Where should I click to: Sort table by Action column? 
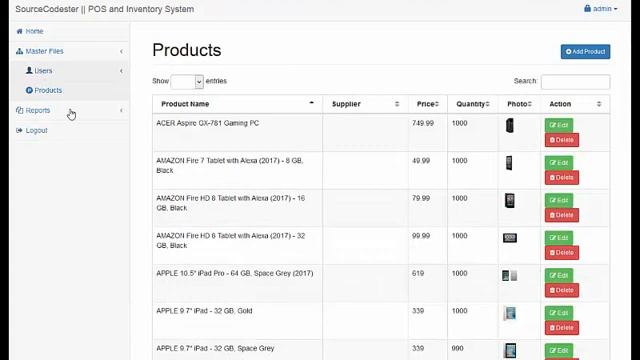pos(575,104)
